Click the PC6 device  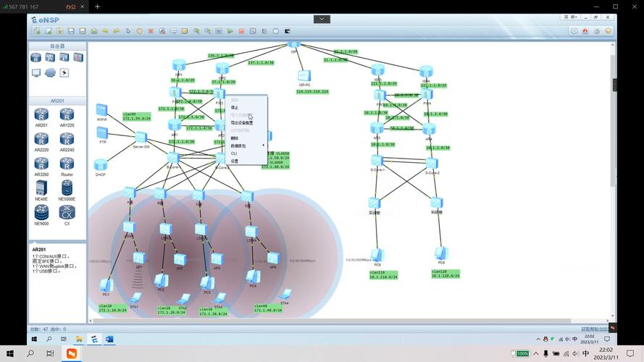click(x=441, y=254)
